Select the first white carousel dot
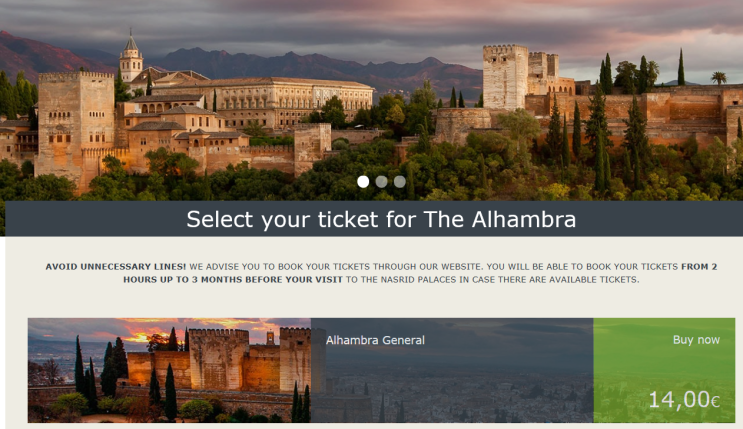 363,182
